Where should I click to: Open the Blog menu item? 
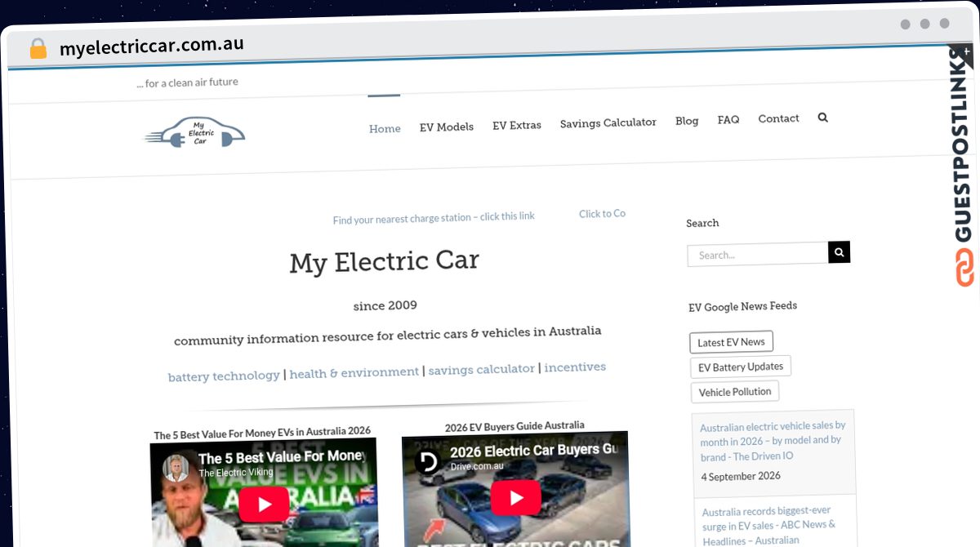(687, 121)
